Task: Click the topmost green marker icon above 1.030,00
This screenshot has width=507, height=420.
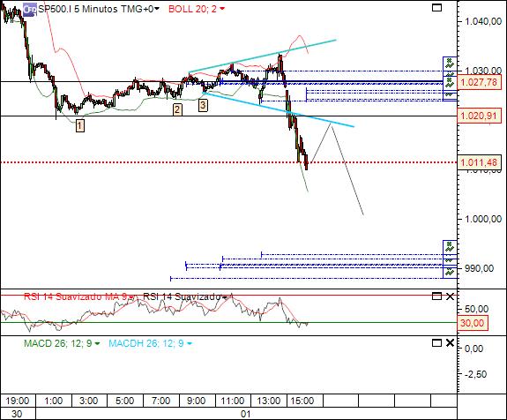Action: [x=450, y=64]
